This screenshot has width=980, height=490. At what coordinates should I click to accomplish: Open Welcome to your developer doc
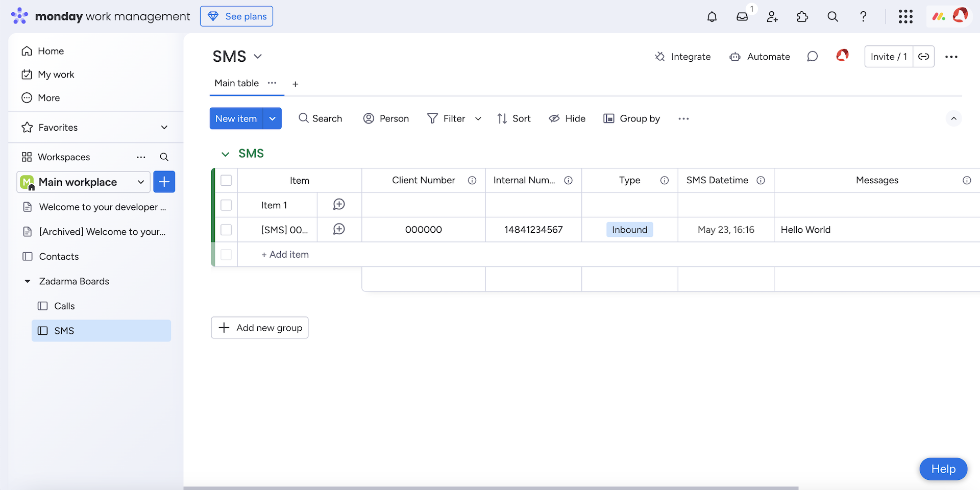point(102,207)
